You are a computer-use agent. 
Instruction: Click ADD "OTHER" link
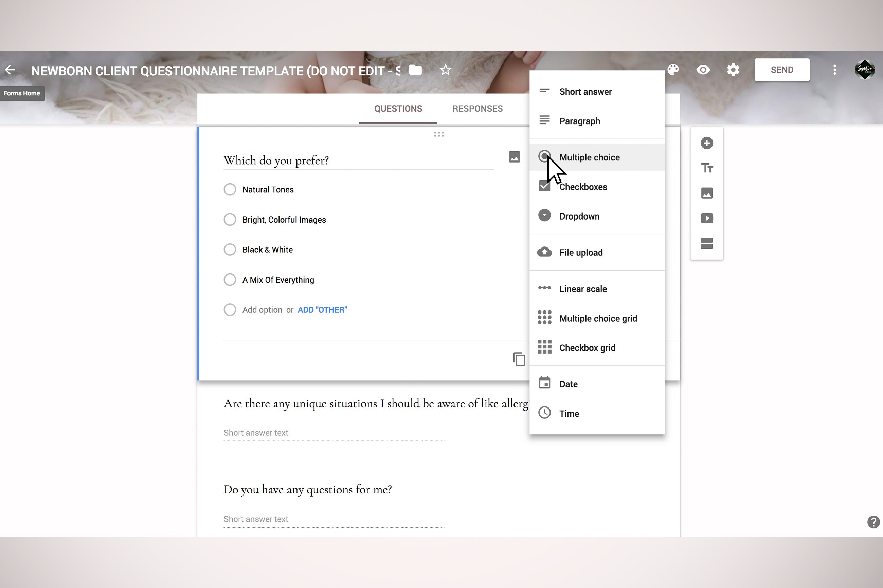[322, 310]
